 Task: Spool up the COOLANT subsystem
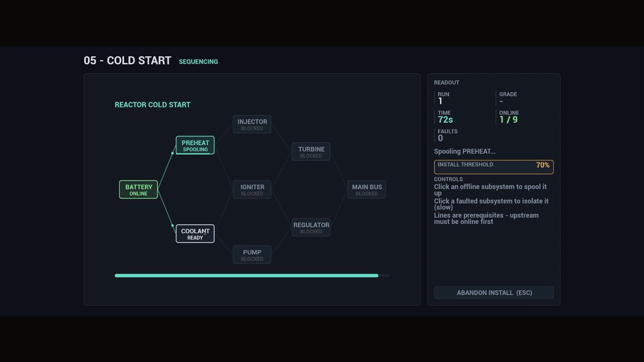tap(195, 234)
